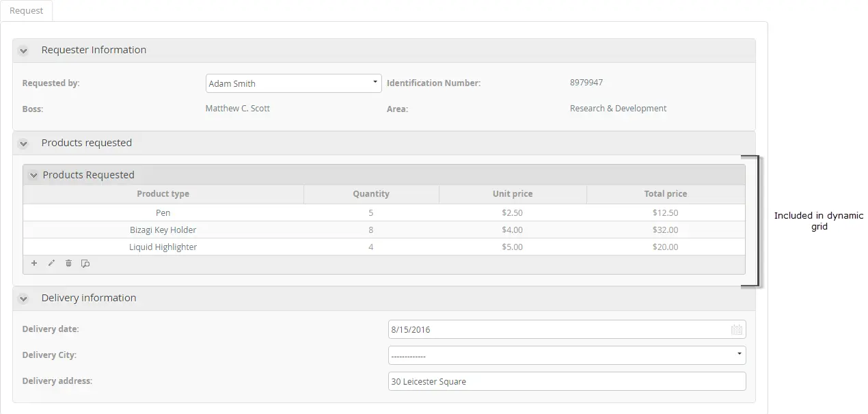868x414 pixels.
Task: Sort by the Quantity column header
Action: 371,194
